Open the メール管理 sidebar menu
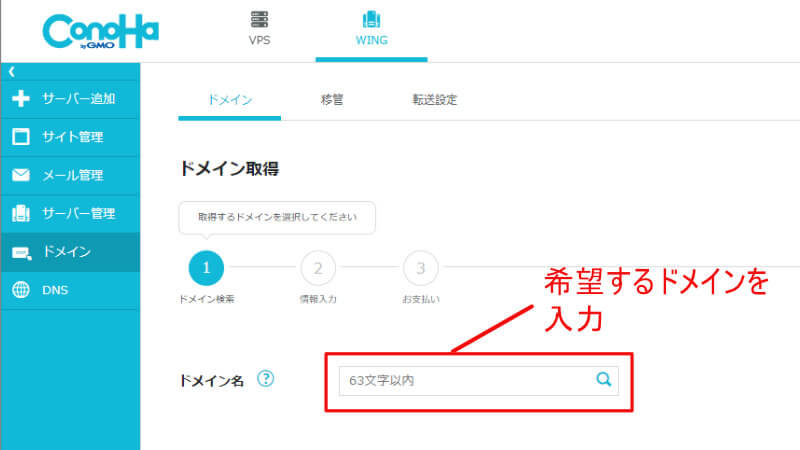Image resolution: width=800 pixels, height=450 pixels. click(x=70, y=176)
